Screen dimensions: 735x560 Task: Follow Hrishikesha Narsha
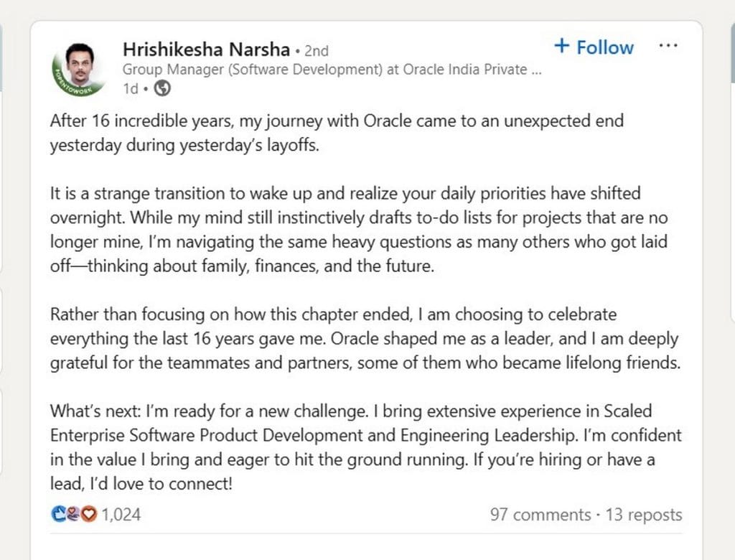coord(594,47)
